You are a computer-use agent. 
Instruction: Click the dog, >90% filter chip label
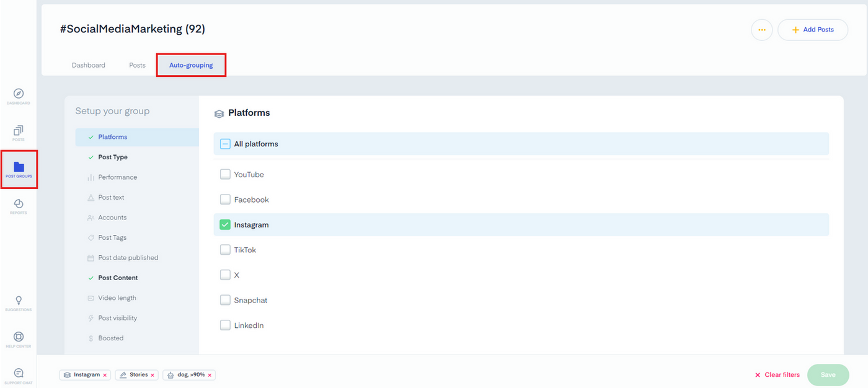click(192, 375)
